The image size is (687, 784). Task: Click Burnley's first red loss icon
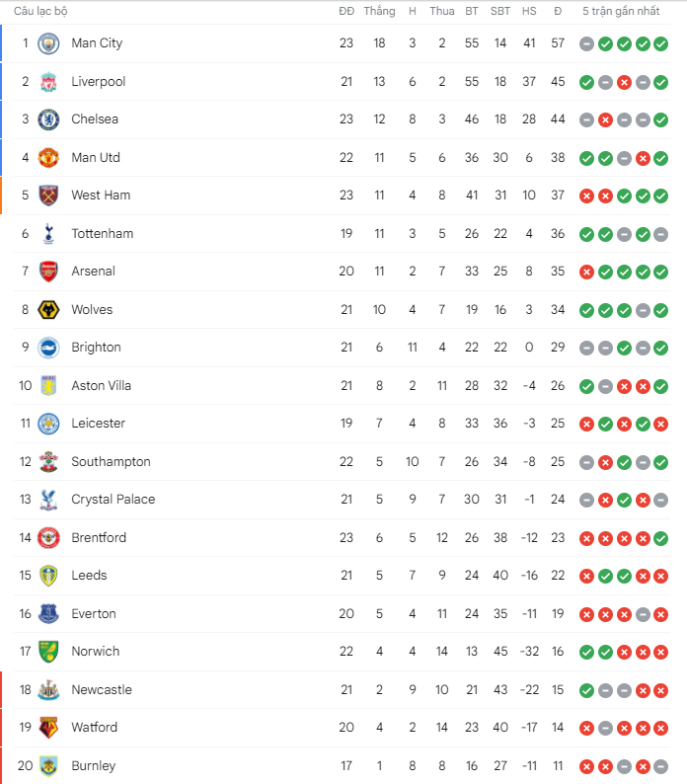tap(586, 766)
